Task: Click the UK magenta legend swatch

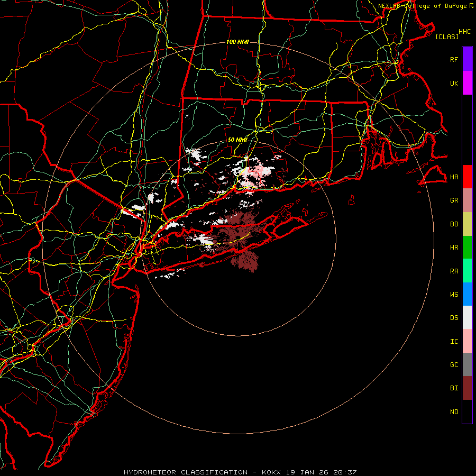Action: tap(467, 83)
